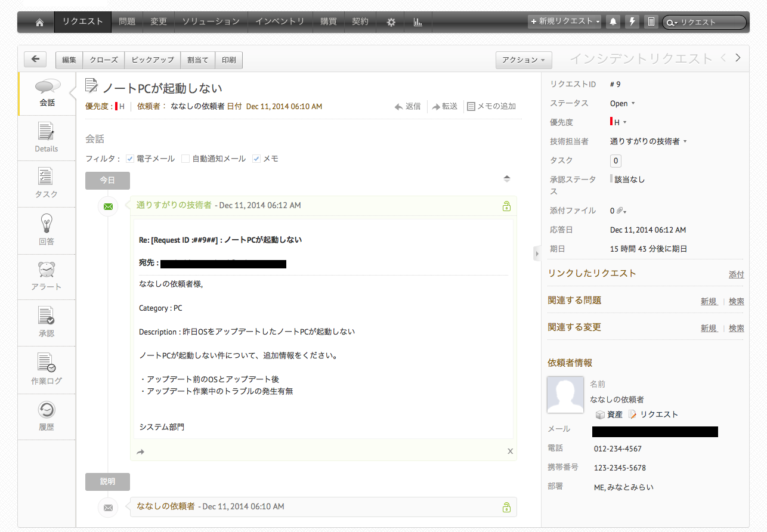Click the quick actions lightning icon

[632, 22]
